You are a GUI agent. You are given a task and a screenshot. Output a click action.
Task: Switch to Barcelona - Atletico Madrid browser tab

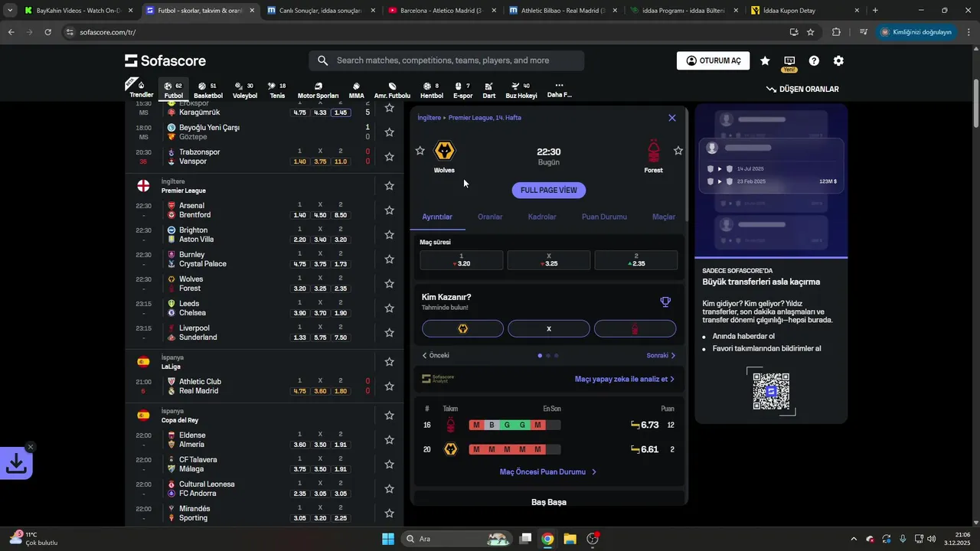tap(440, 11)
